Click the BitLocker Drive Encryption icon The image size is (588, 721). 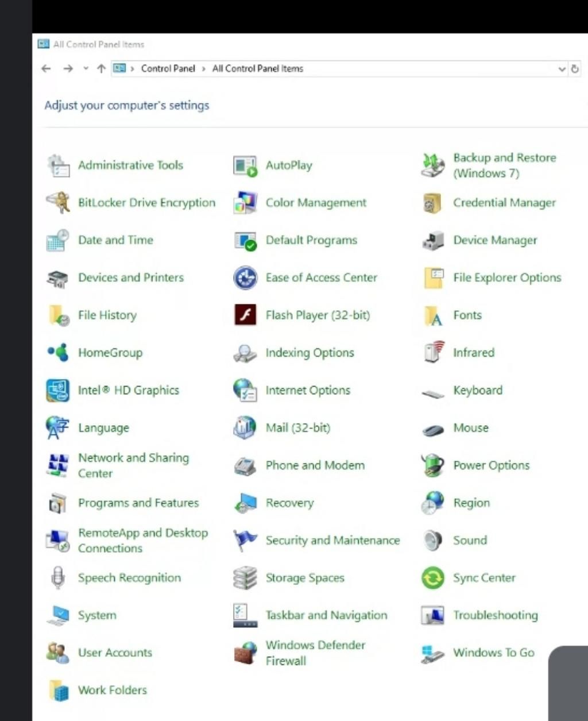point(58,203)
